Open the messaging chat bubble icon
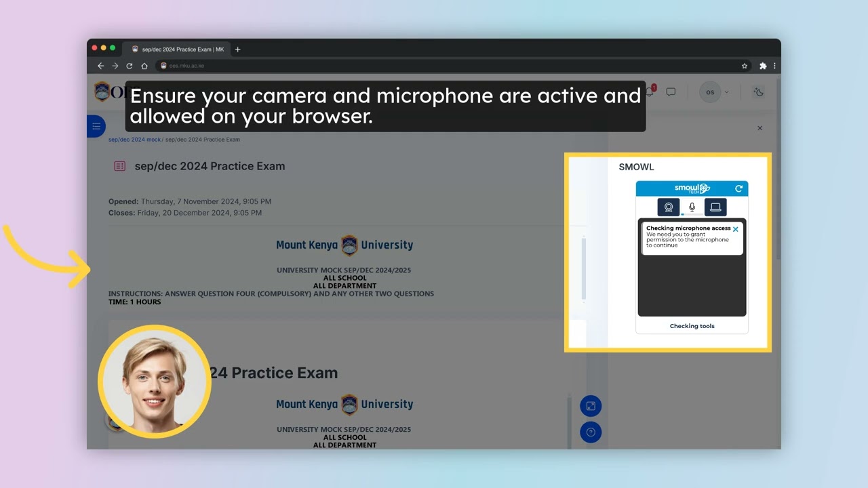 (671, 92)
